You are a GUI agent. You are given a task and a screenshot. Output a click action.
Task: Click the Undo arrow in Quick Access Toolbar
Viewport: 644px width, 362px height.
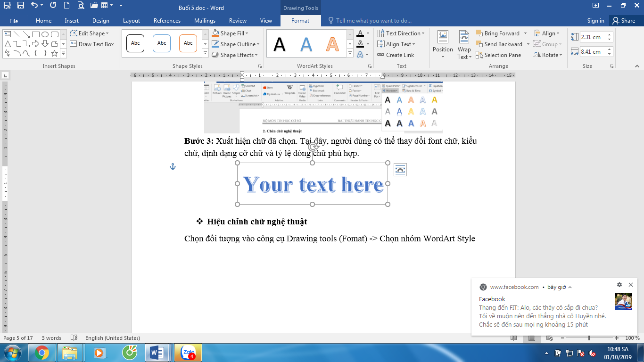34,6
